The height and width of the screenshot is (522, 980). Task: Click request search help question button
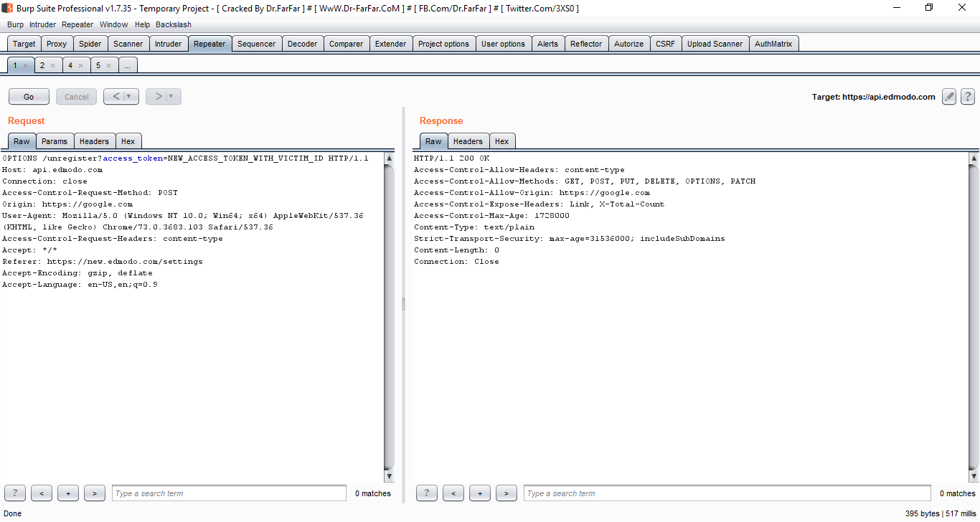[15, 493]
